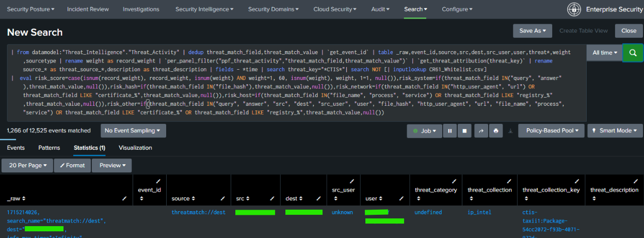This screenshot has height=238, width=644.
Task: Click the threatmatch://dest source value
Action: click(199, 212)
